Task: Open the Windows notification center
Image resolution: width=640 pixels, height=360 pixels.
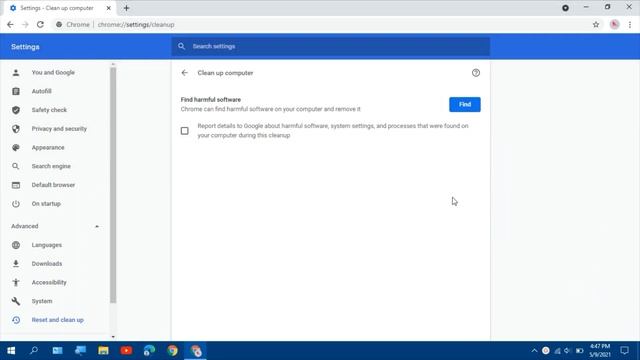Action: pos(624,351)
